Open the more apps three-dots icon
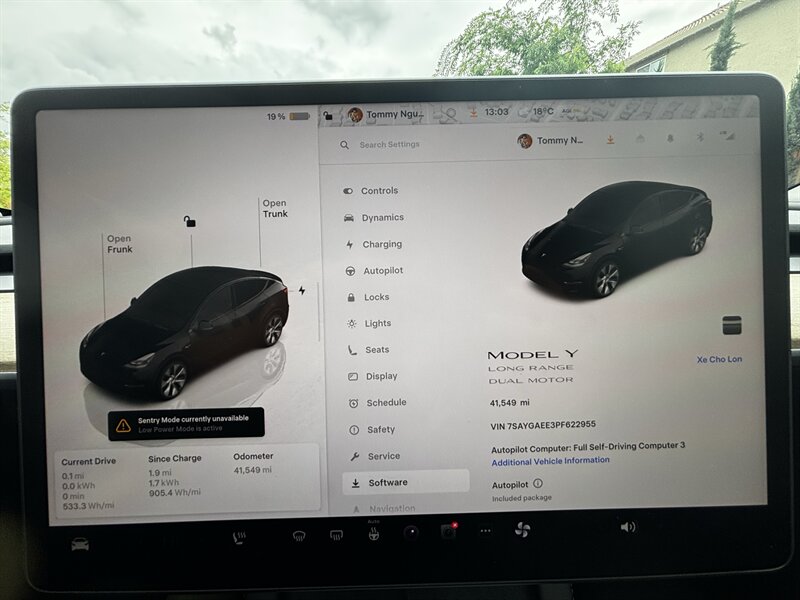Image resolution: width=800 pixels, height=600 pixels. coord(485,530)
